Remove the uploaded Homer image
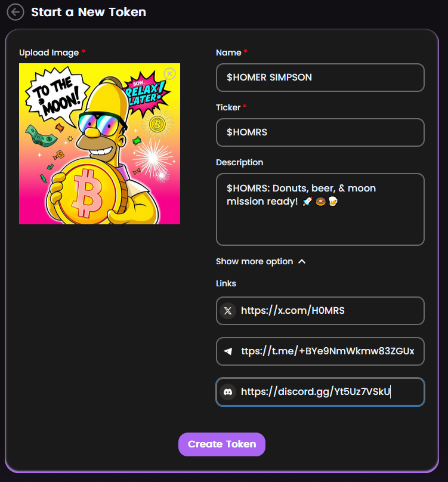This screenshot has width=448, height=482. (170, 74)
